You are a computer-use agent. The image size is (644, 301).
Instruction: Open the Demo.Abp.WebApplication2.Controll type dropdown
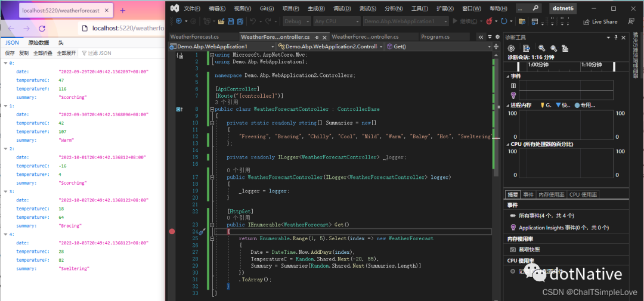click(330, 46)
